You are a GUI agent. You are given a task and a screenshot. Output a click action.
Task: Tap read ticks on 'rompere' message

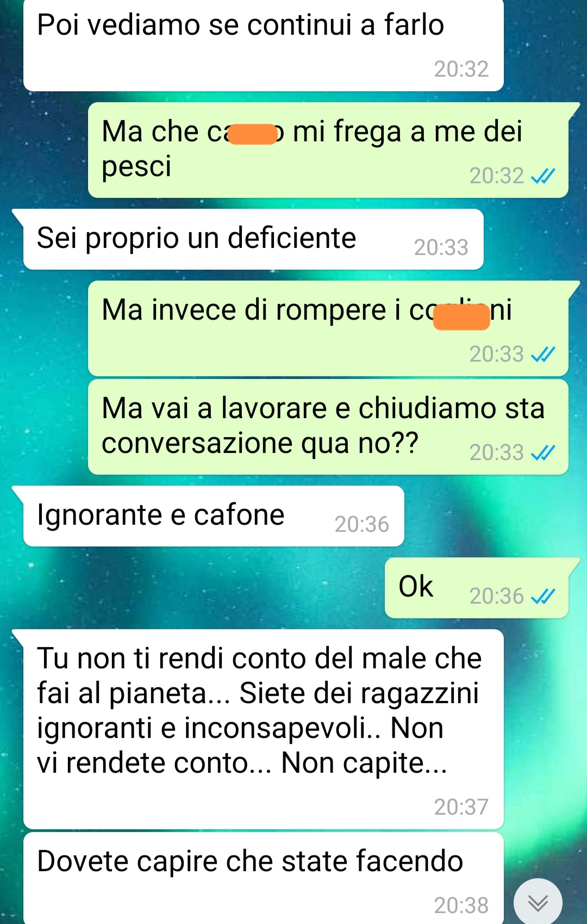click(x=542, y=355)
